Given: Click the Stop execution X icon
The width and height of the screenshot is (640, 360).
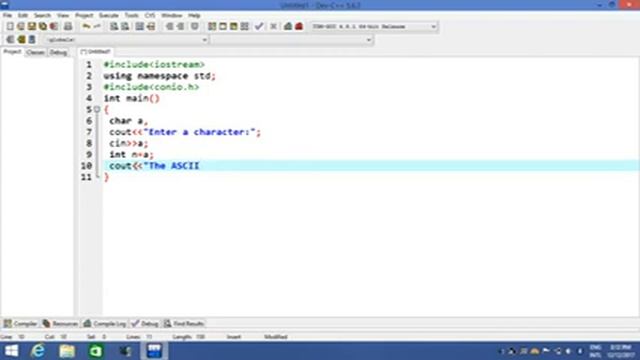Looking at the screenshot, I should pos(273,27).
